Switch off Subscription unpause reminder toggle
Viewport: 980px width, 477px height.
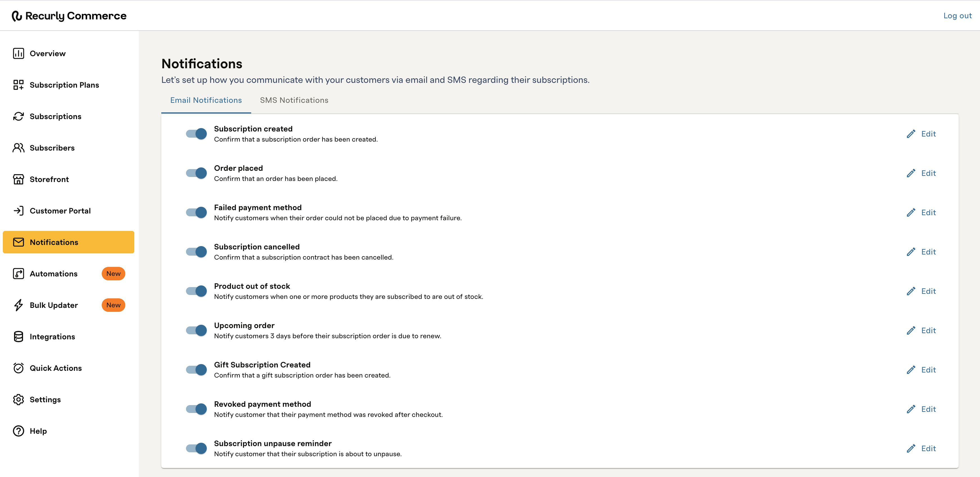pos(196,448)
